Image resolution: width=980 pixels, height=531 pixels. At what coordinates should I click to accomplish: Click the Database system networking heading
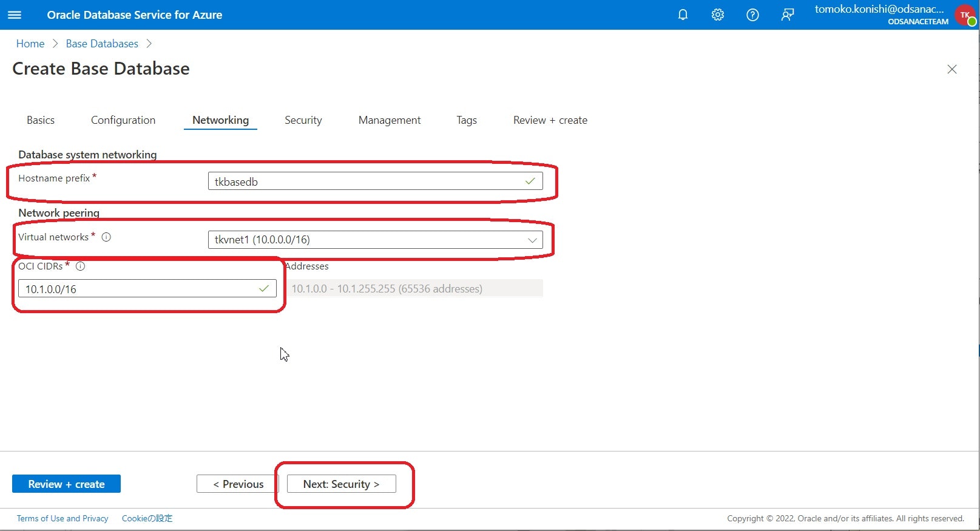click(87, 155)
